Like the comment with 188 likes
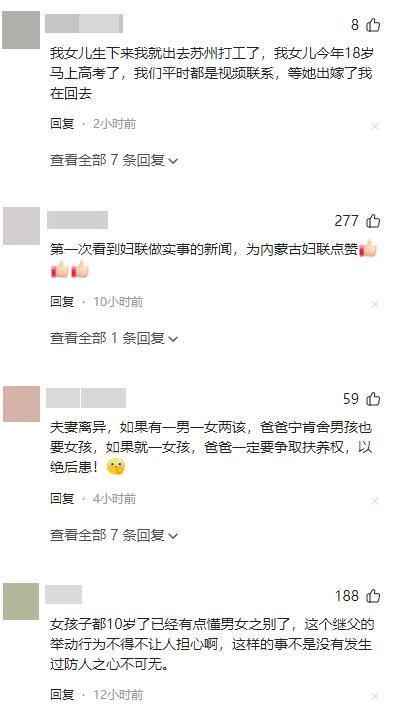The width and height of the screenshot is (401, 713). (373, 595)
